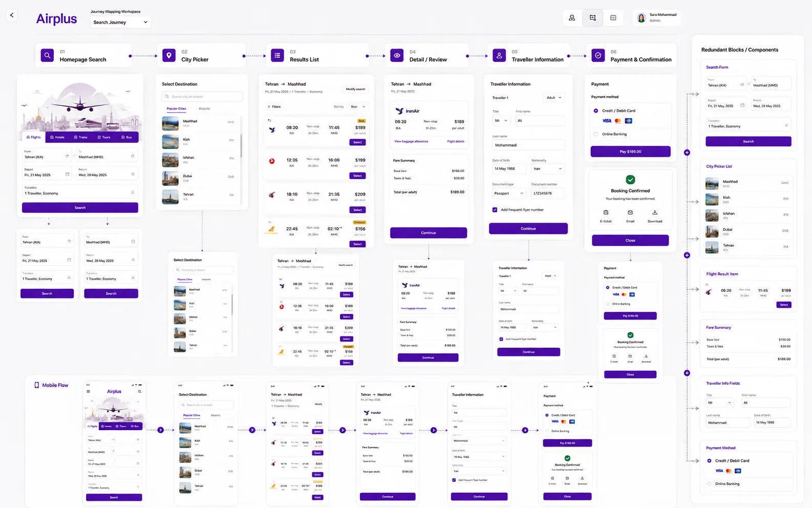The height and width of the screenshot is (508, 812).
Task: Click the search field in mobile Select Destination
Action: point(206,405)
